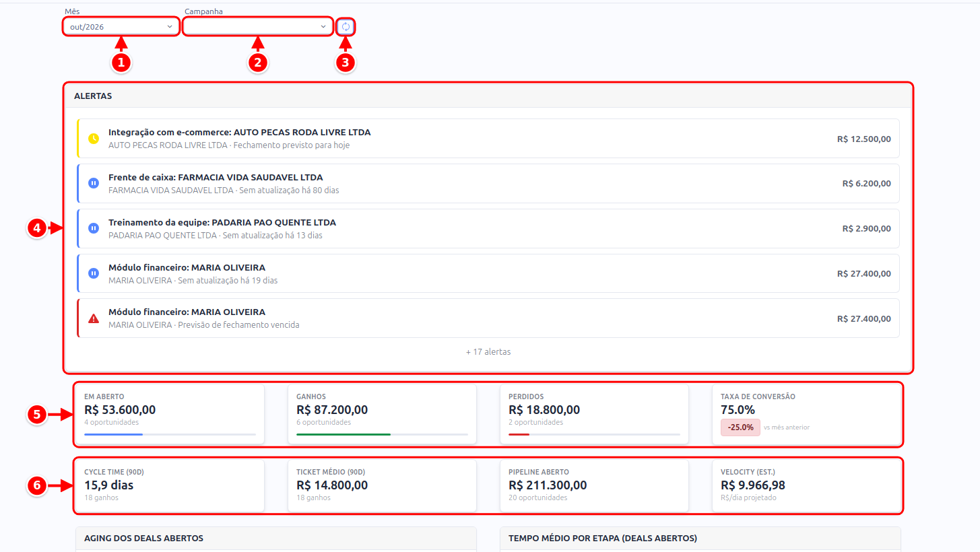Click the green progress bar in Ganhos card
Viewport: 980px width, 552px height.
[344, 435]
